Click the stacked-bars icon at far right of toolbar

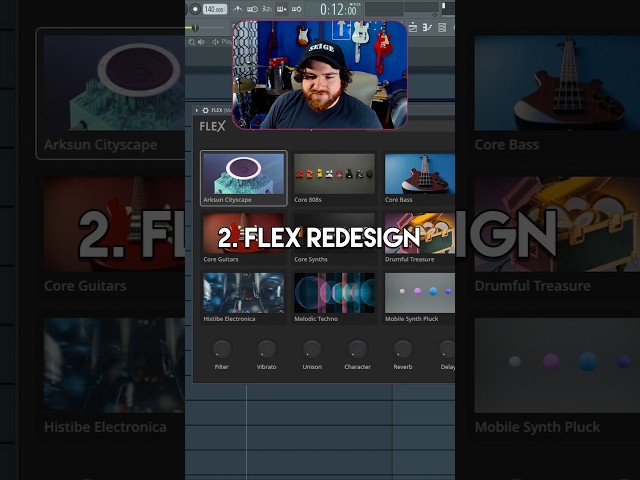[442, 27]
